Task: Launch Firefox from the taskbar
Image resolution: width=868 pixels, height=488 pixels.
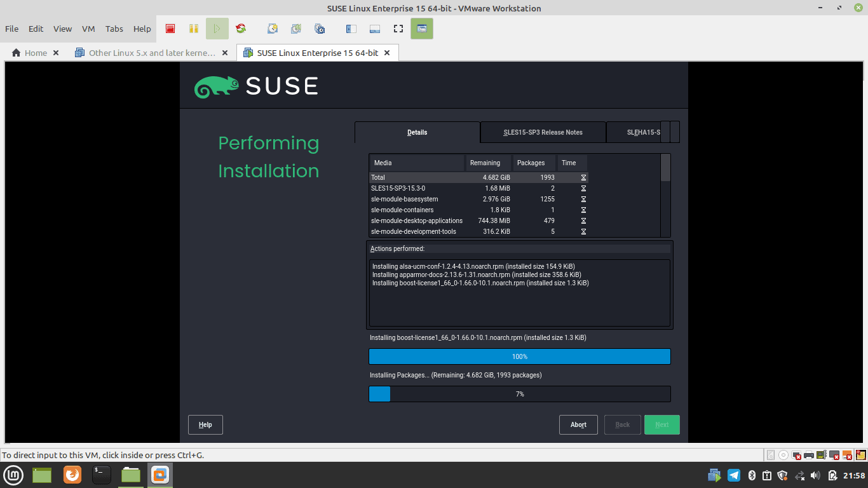Action: coord(72,475)
